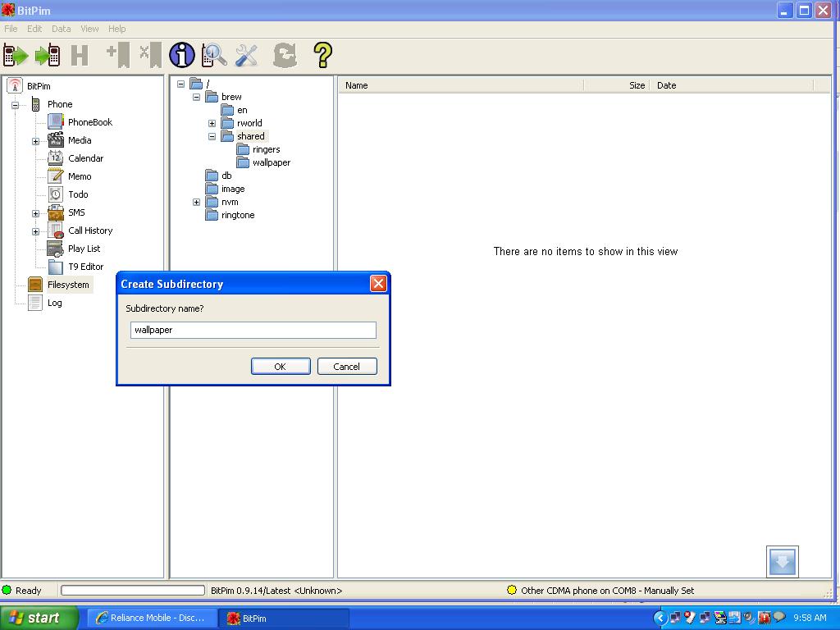Select the Log page icon
The width and height of the screenshot is (840, 630).
pyautogui.click(x=35, y=303)
